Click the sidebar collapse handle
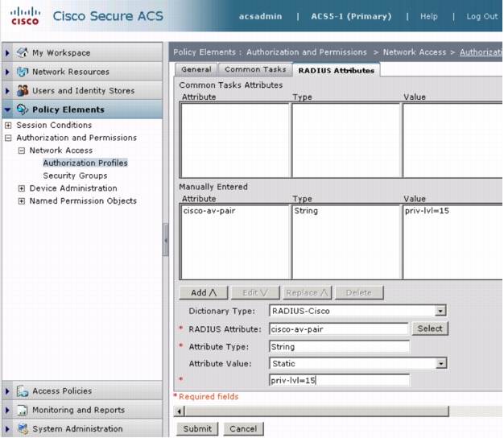Image resolution: width=504 pixels, height=438 pixels. tap(166, 240)
